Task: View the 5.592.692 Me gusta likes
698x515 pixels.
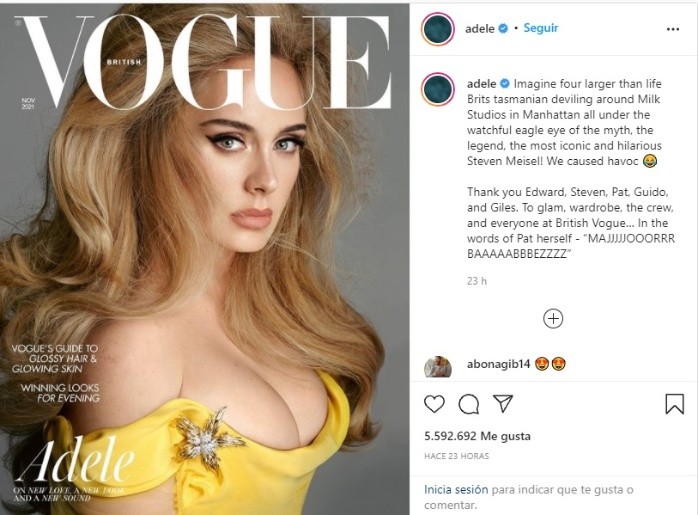Action: point(477,436)
